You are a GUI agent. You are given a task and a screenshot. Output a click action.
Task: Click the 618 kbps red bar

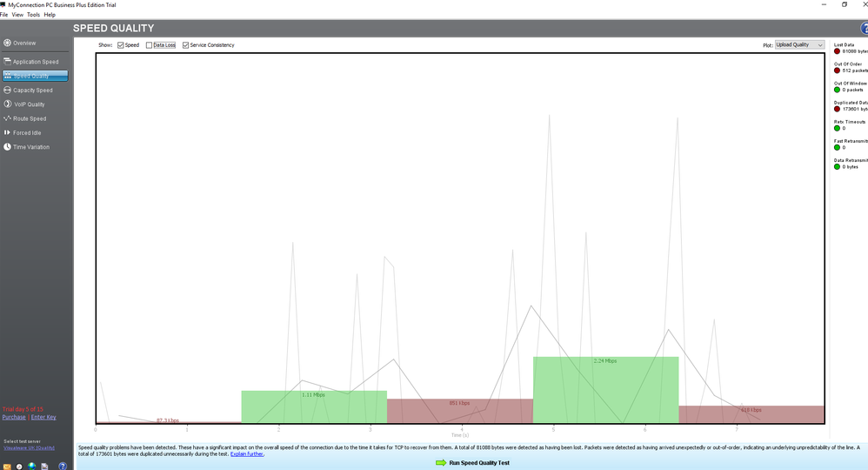751,414
